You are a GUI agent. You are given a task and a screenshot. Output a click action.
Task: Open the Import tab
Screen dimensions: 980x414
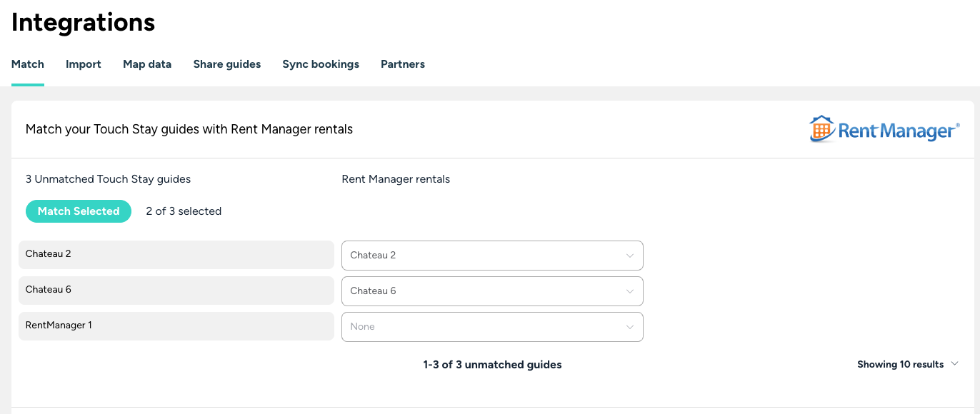point(84,64)
